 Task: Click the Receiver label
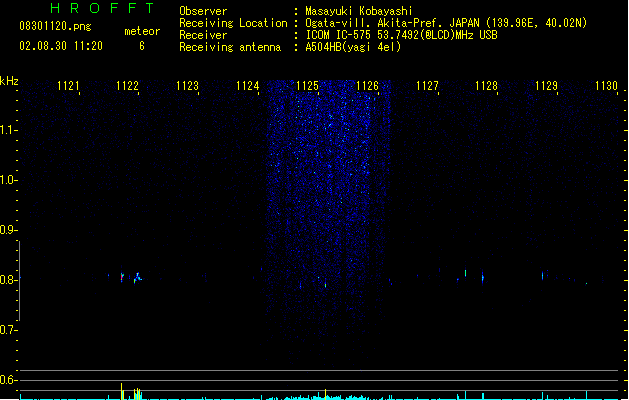pyautogui.click(x=203, y=35)
